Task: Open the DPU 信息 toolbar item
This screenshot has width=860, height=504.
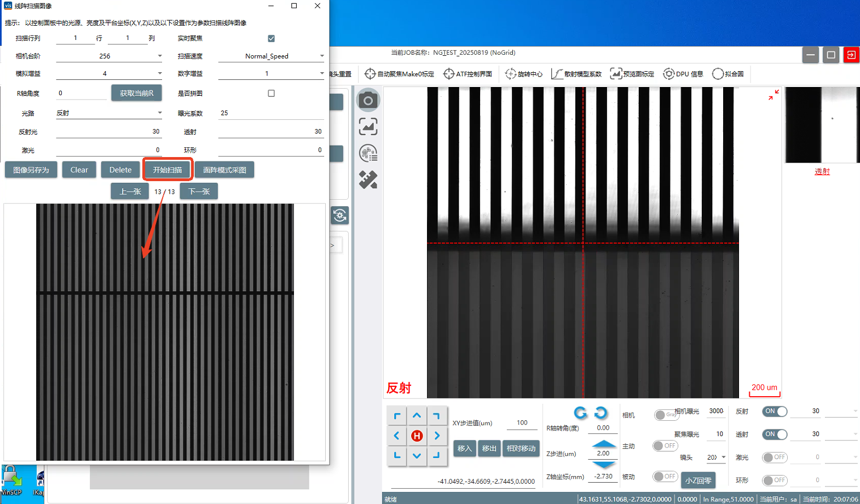Action: (x=683, y=74)
